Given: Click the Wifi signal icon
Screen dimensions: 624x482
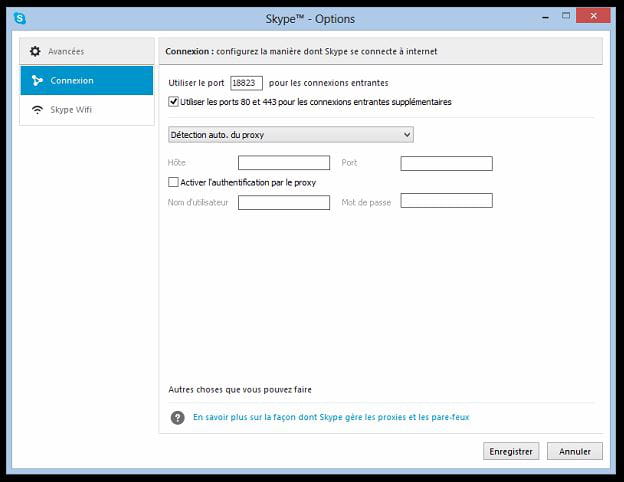Looking at the screenshot, I should (37, 110).
